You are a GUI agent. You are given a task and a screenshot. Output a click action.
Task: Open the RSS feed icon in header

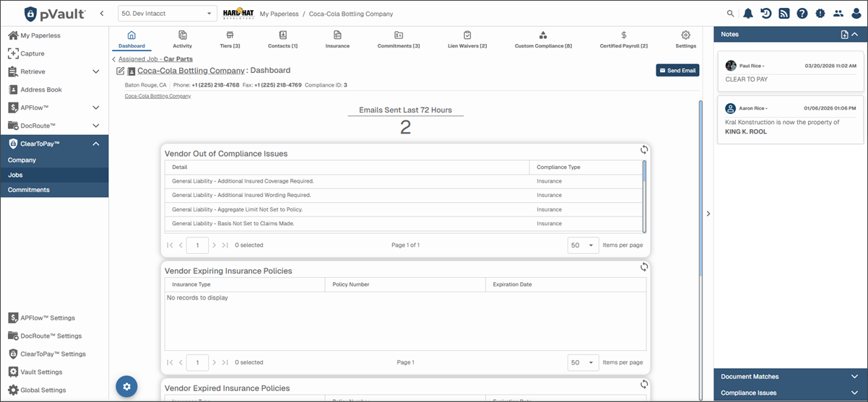[x=784, y=14]
